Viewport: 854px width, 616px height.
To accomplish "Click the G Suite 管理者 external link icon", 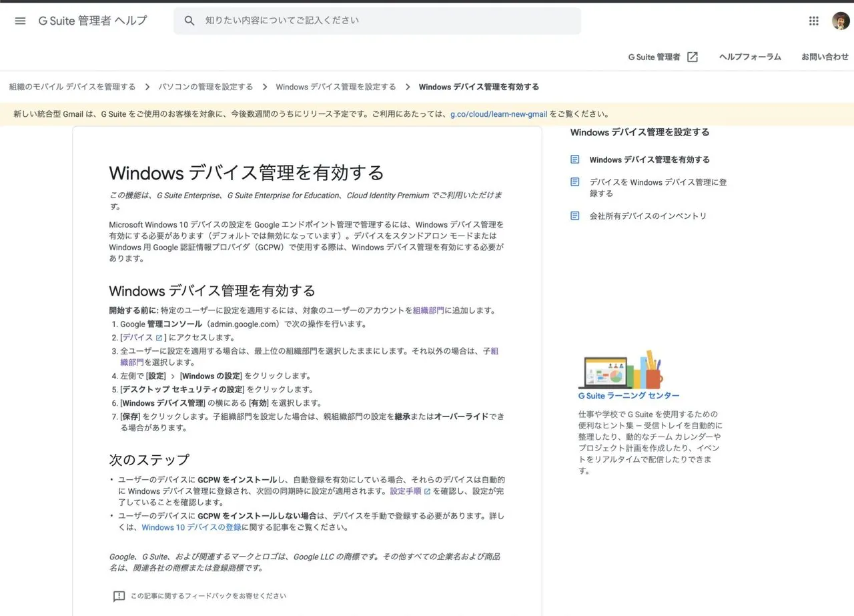I will 693,57.
